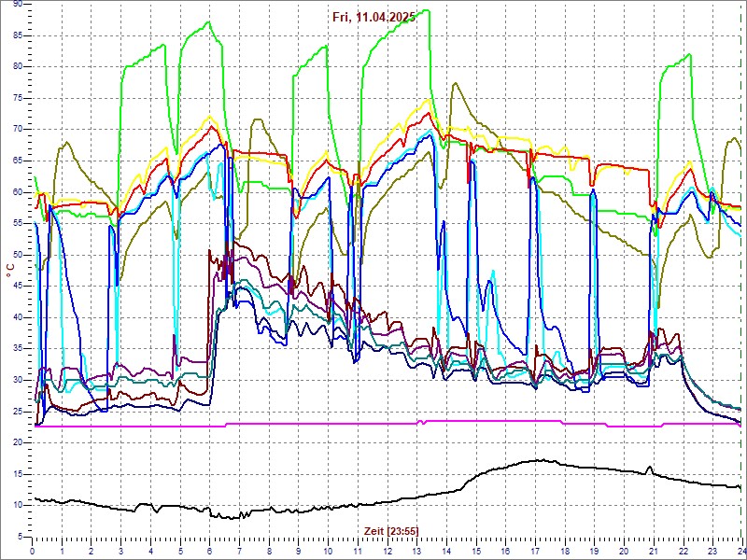The image size is (747, 560).
Task: Click the flat magenta line at hour 12
Action: pyautogui.click(x=388, y=423)
